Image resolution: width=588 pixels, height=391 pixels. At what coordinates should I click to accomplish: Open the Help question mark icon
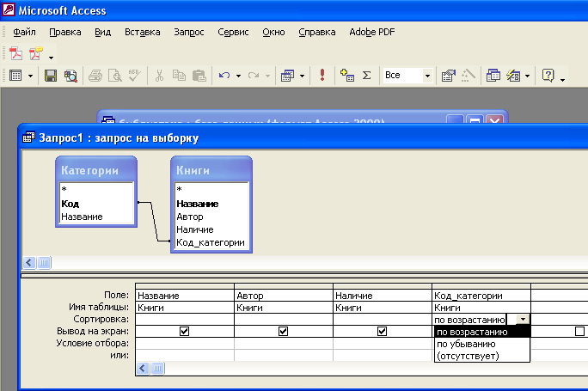pyautogui.click(x=548, y=76)
